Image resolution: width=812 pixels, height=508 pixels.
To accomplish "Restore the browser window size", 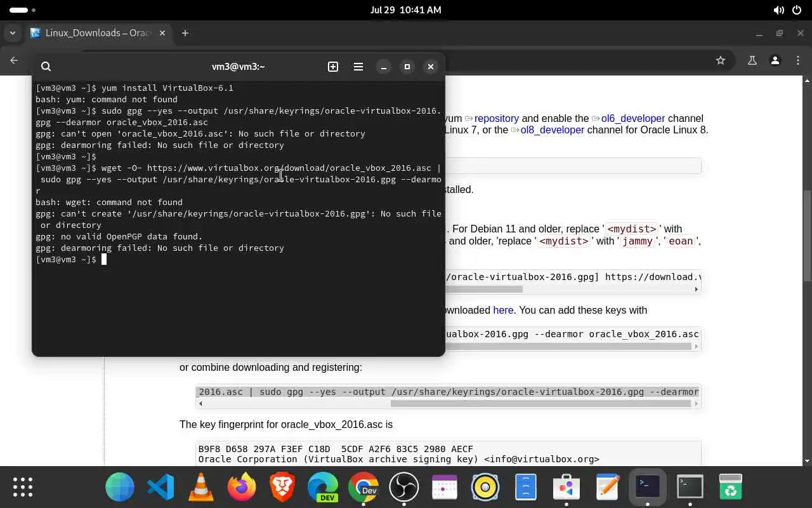I will tap(780, 33).
